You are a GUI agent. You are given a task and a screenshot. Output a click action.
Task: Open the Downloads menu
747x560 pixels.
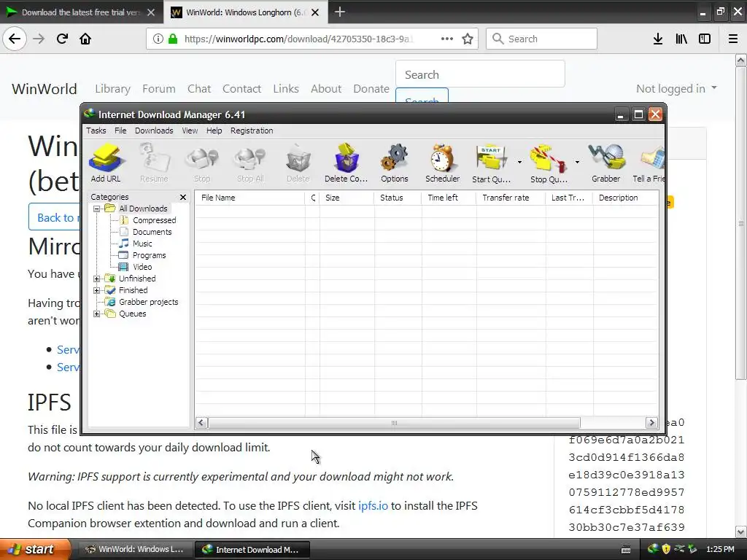pos(154,131)
